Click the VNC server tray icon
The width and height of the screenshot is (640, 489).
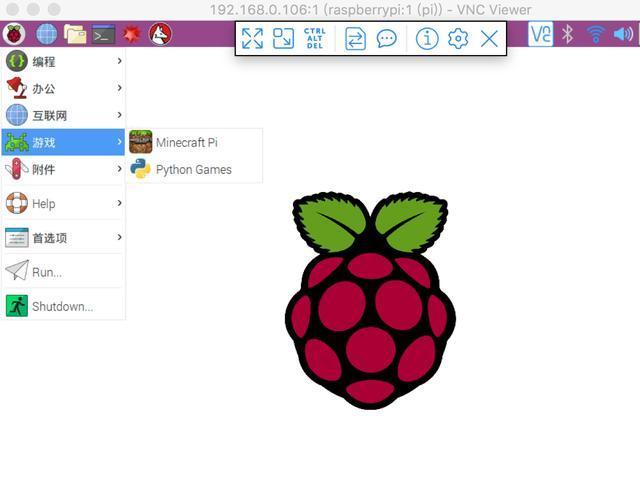(540, 34)
